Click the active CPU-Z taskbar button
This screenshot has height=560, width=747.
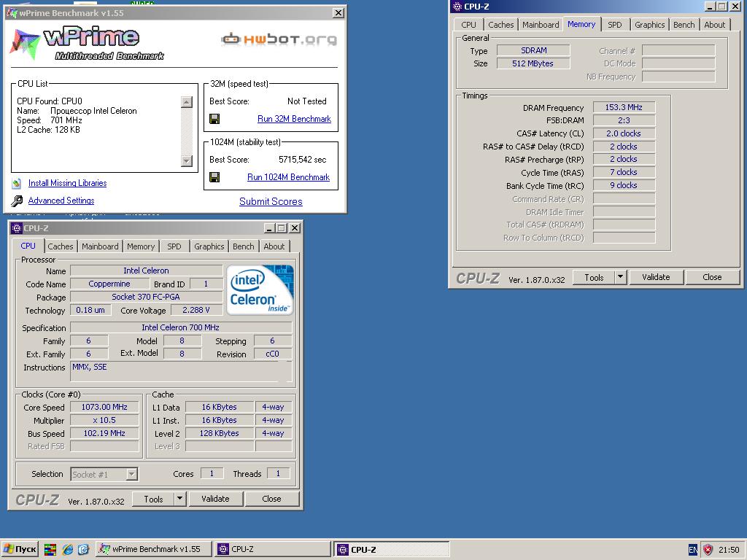392,549
